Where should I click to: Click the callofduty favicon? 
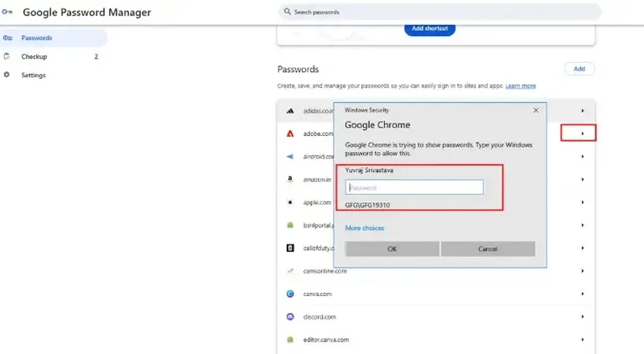pos(290,248)
